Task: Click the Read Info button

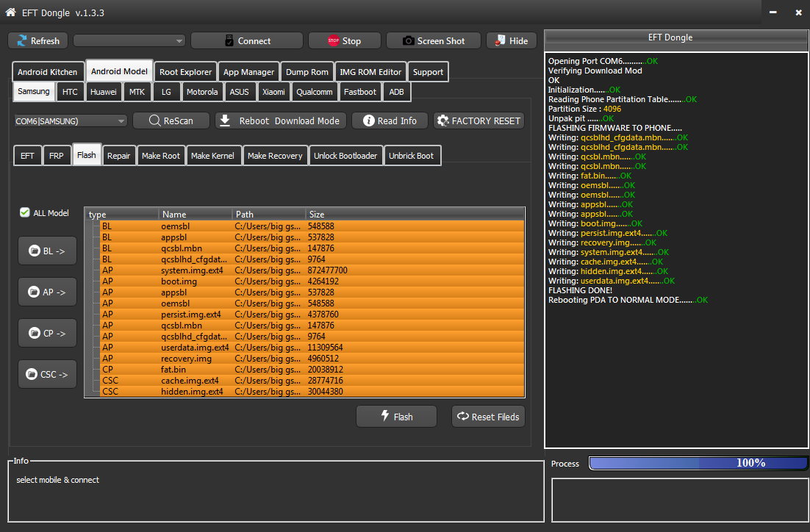Action: point(390,121)
